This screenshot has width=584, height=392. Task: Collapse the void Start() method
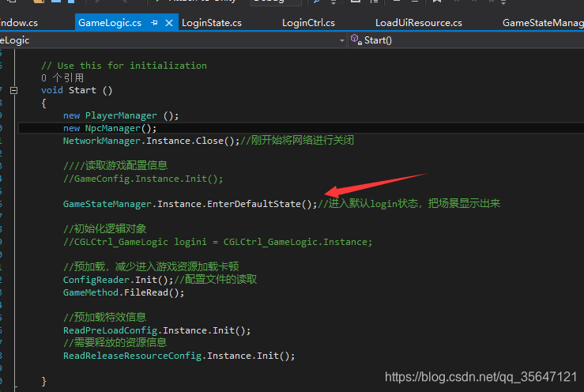13,90
